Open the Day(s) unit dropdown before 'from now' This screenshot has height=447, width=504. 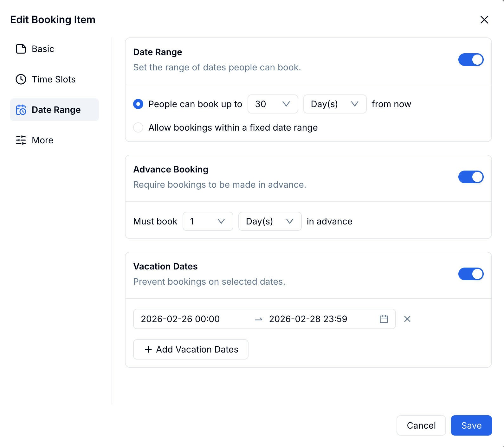tap(335, 104)
